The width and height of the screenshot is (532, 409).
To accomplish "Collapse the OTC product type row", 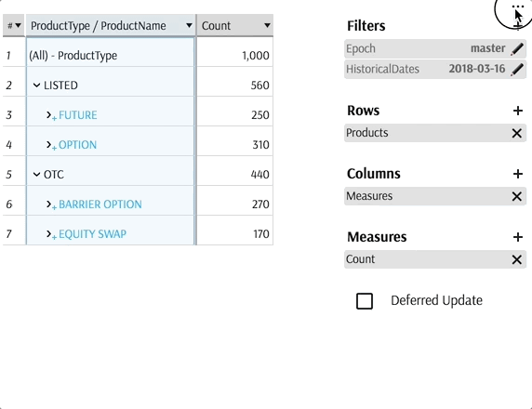I will pyautogui.click(x=36, y=175).
